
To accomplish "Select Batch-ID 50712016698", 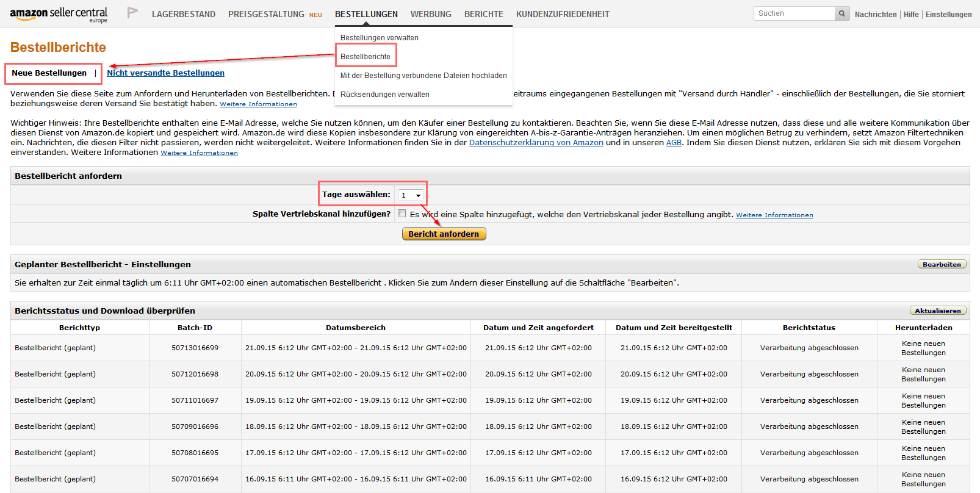I will click(195, 374).
